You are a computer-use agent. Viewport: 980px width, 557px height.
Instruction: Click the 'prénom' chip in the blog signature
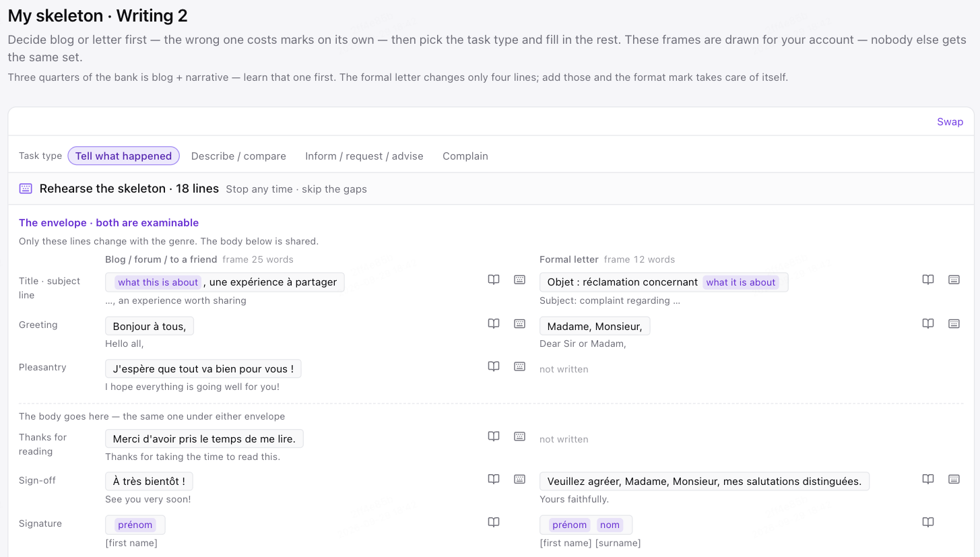[x=135, y=525]
